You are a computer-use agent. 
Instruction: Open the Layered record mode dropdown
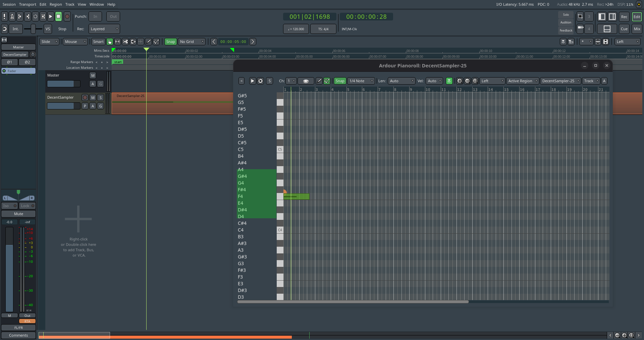[x=104, y=29]
